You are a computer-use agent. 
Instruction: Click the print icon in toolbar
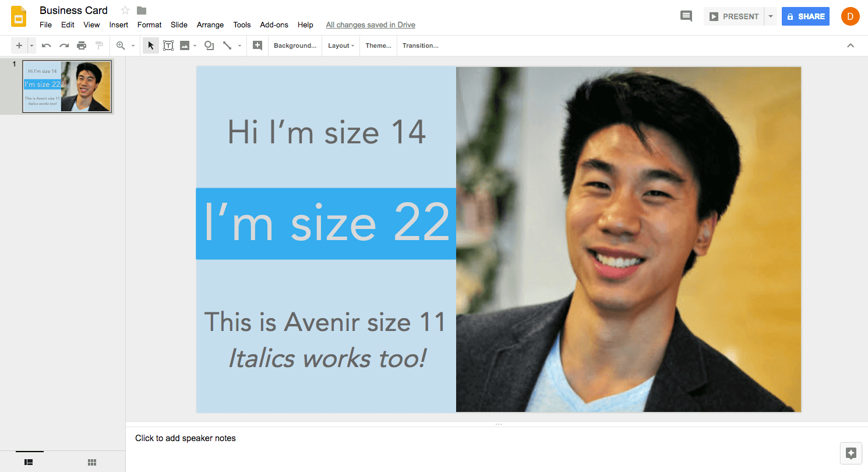pyautogui.click(x=82, y=45)
